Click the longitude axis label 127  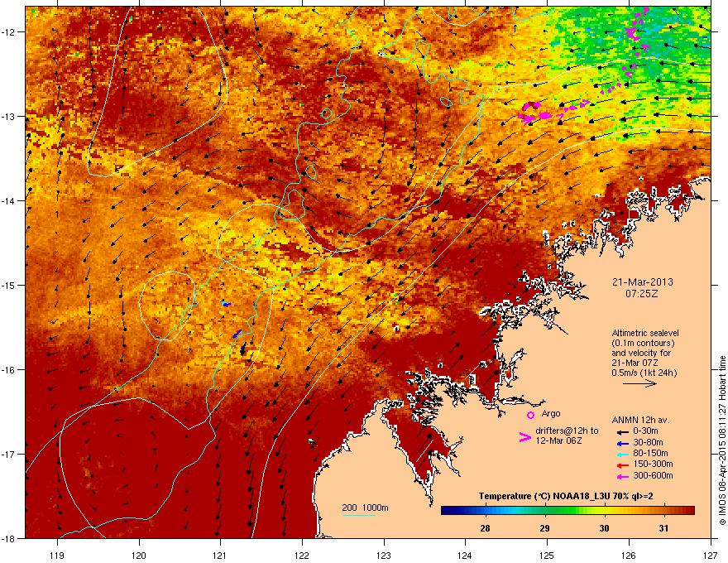(711, 556)
